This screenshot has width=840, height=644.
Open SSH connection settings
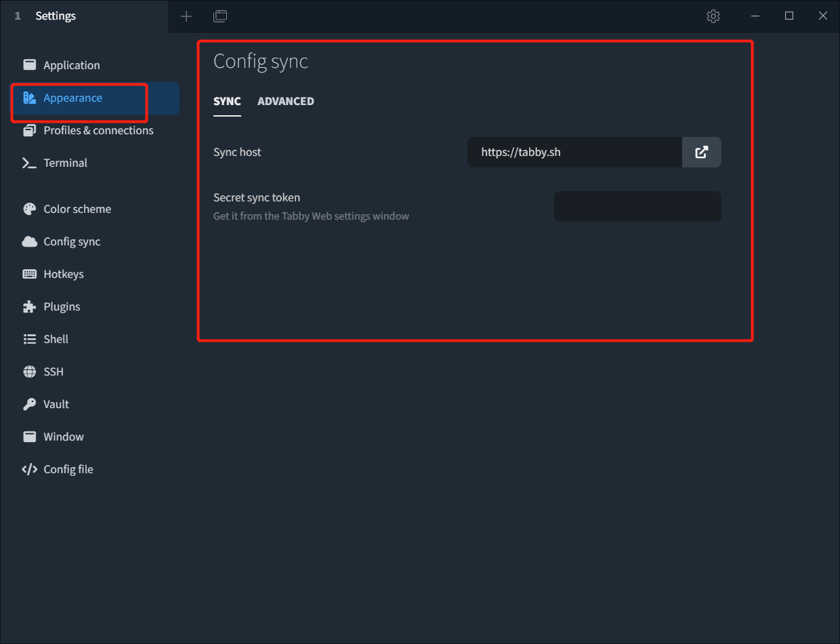pyautogui.click(x=53, y=371)
